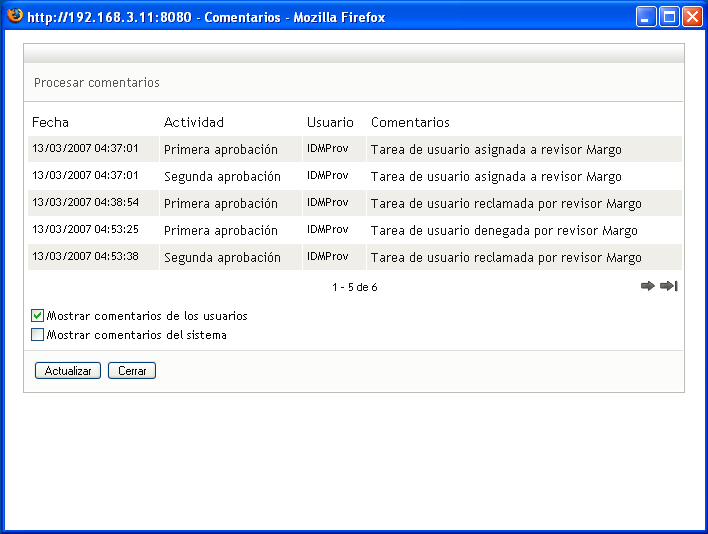Click IDMProv in the 04:38:54 row

click(328, 202)
